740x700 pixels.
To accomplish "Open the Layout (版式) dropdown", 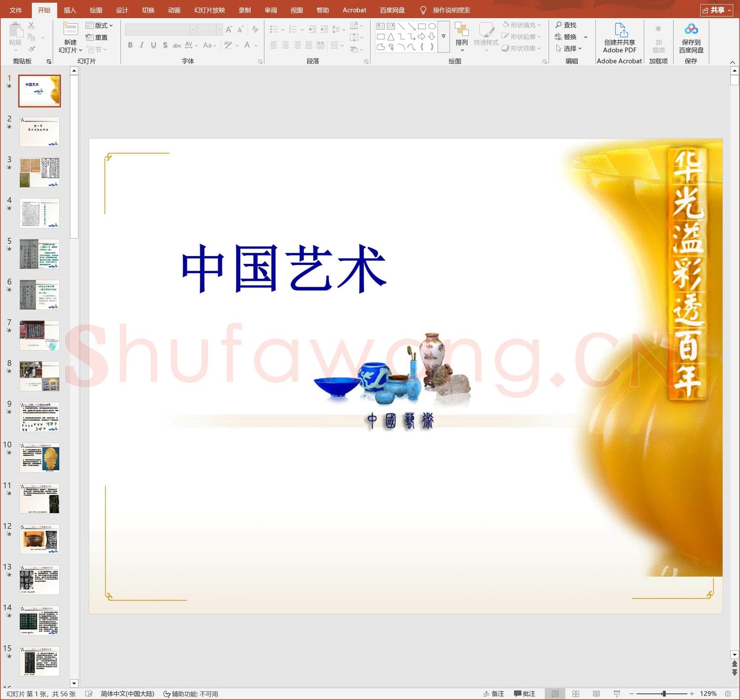I will click(x=100, y=25).
